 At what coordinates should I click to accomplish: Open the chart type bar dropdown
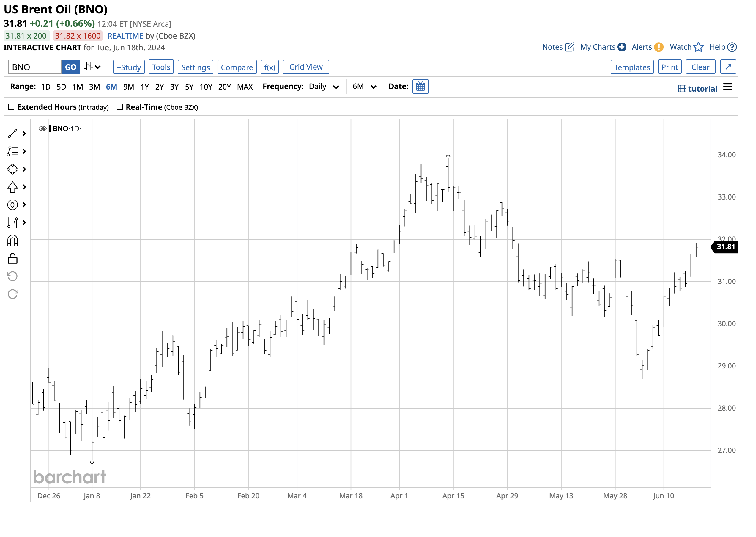coord(92,67)
